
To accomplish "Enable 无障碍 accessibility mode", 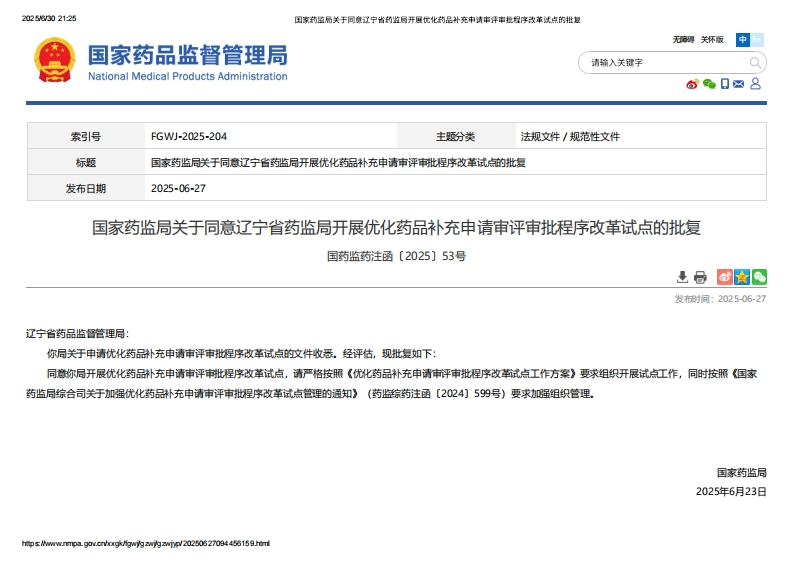I will click(x=683, y=40).
